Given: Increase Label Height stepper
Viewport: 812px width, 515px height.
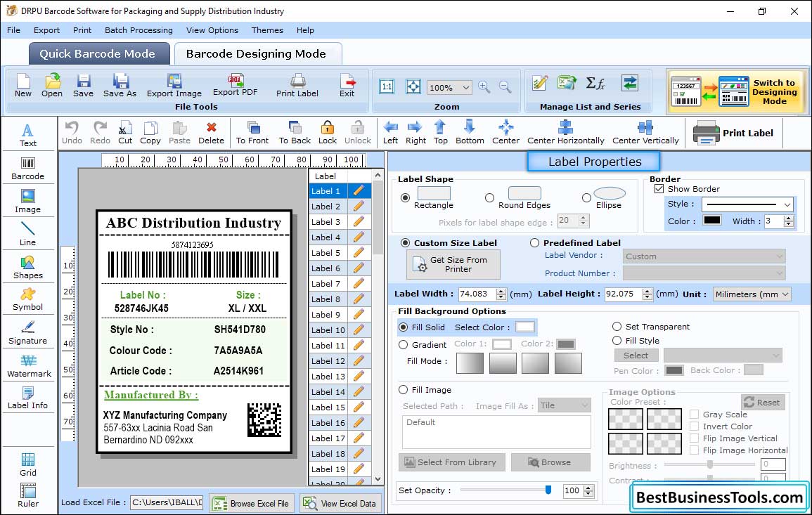Looking at the screenshot, I should (647, 292).
